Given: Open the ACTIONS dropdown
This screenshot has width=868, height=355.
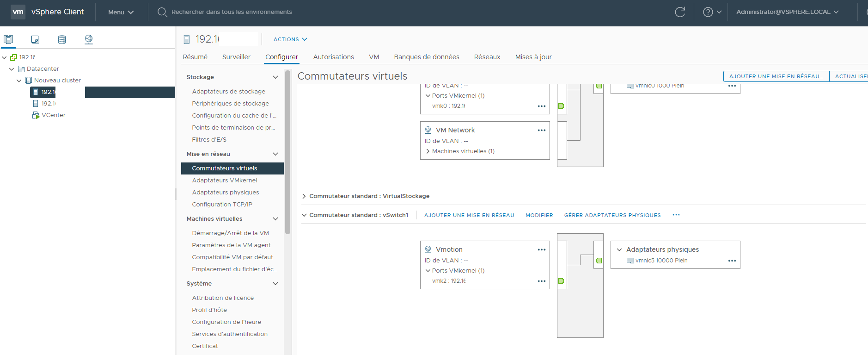Looking at the screenshot, I should [290, 39].
